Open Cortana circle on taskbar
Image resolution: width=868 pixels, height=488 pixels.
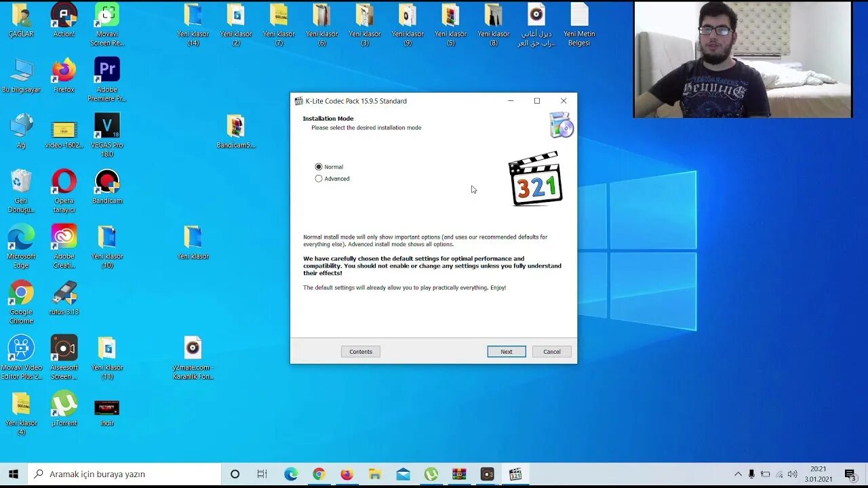click(235, 474)
